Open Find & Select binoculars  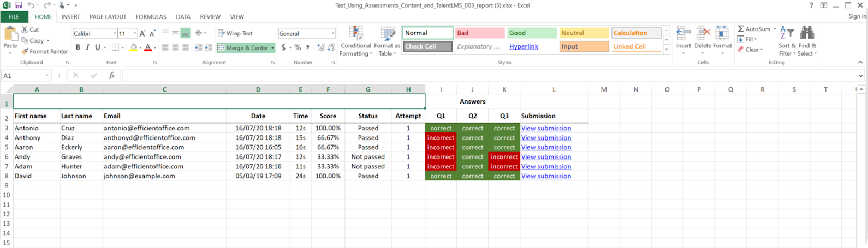pos(807,41)
